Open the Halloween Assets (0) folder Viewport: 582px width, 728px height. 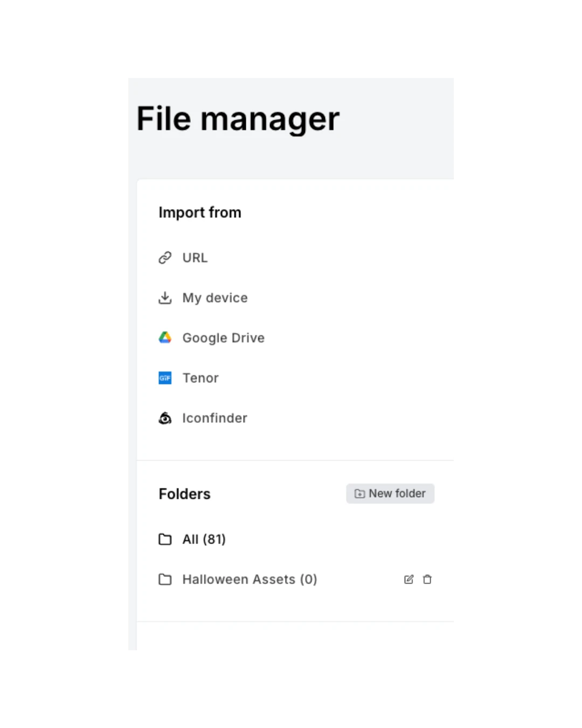pos(250,579)
